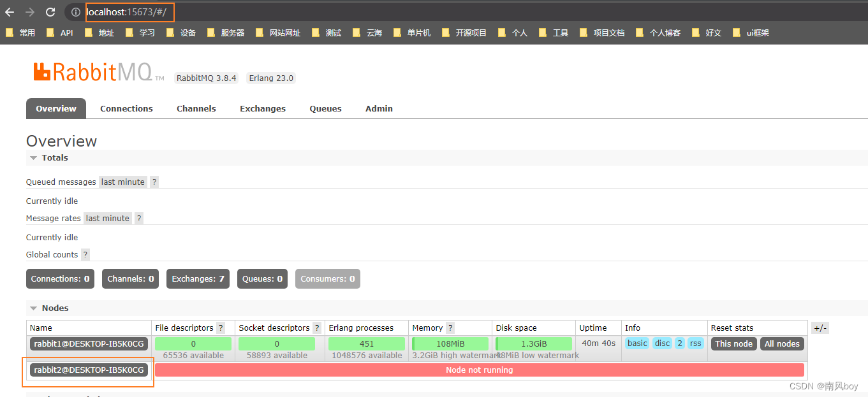868x397 pixels.
Task: Reset stats for This node
Action: 734,343
